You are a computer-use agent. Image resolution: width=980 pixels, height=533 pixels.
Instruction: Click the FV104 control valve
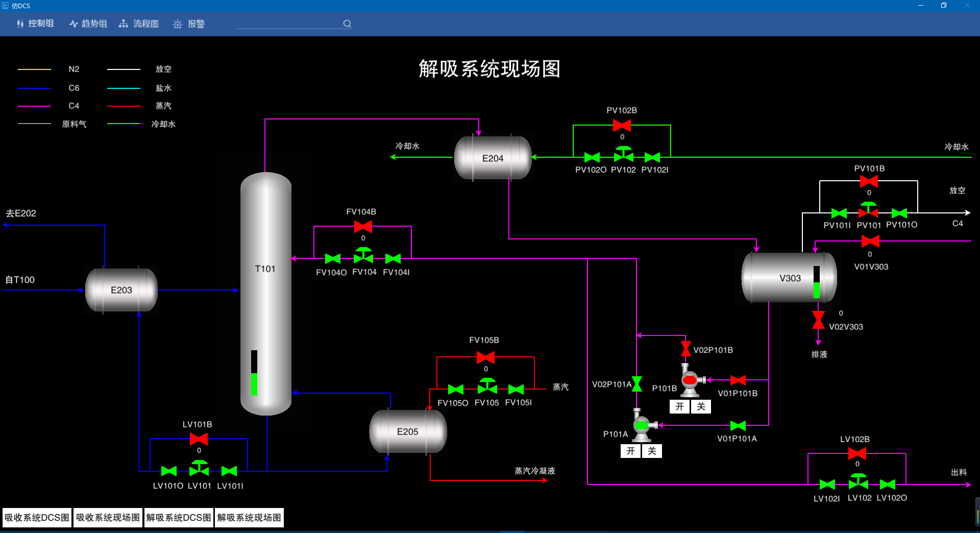(x=363, y=255)
